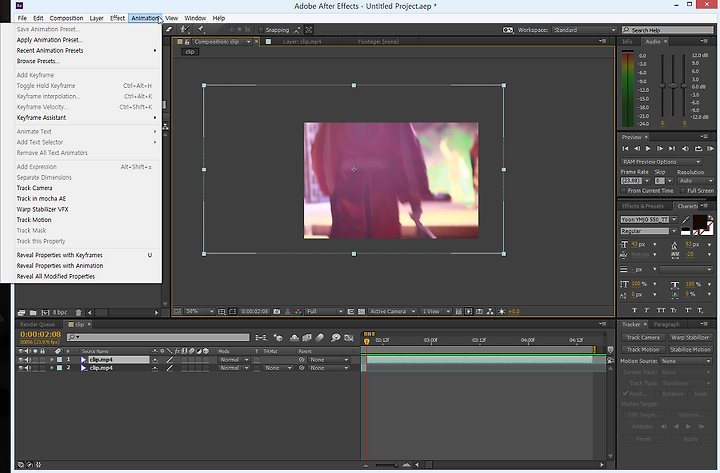Open grid and guide options in viewer
Image resolution: width=720 pixels, height=473 pixels.
[222, 311]
